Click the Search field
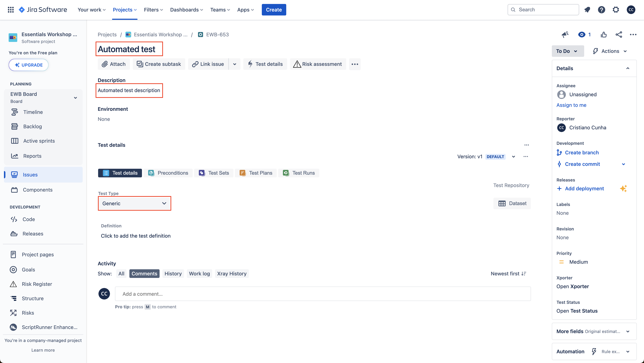 click(543, 10)
